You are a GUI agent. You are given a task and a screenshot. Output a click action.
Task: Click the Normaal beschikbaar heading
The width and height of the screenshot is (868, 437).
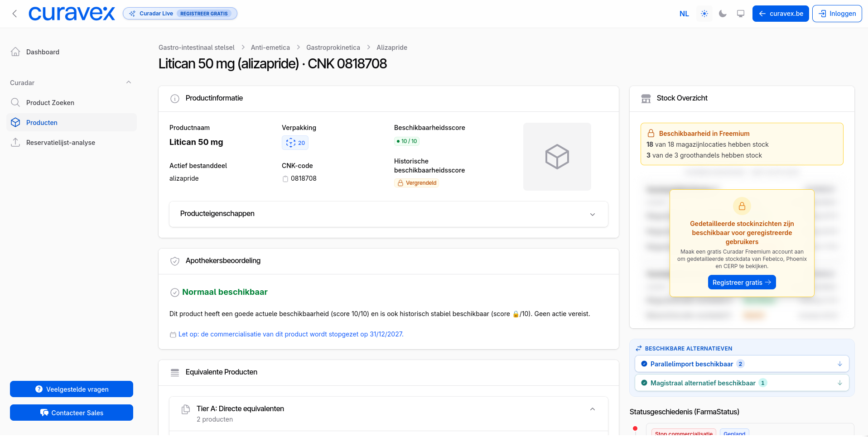(x=225, y=292)
